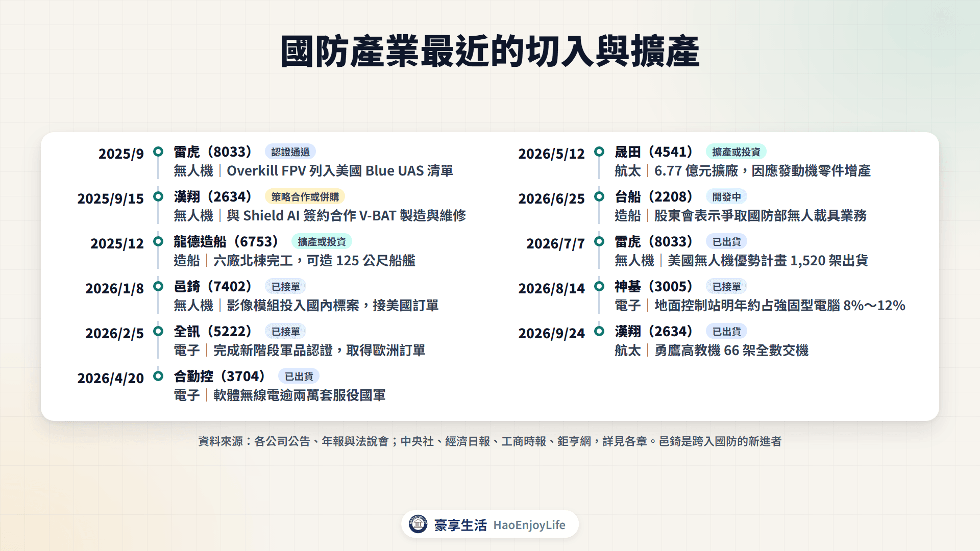Click the timeline dot for 2026/7/7
980x551 pixels.
[599, 241]
